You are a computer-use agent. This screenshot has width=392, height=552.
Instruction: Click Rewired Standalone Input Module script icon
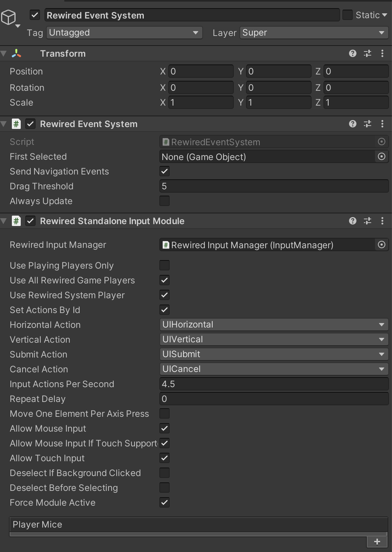pos(16,221)
